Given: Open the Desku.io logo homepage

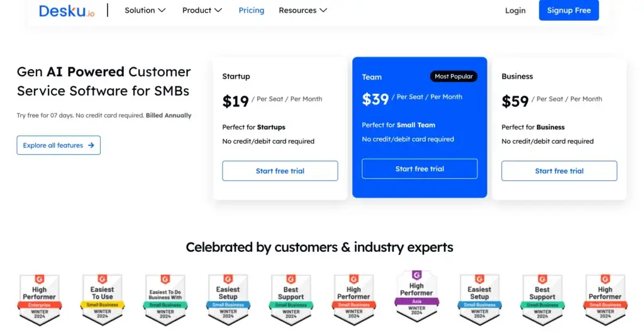Looking at the screenshot, I should pos(67,11).
